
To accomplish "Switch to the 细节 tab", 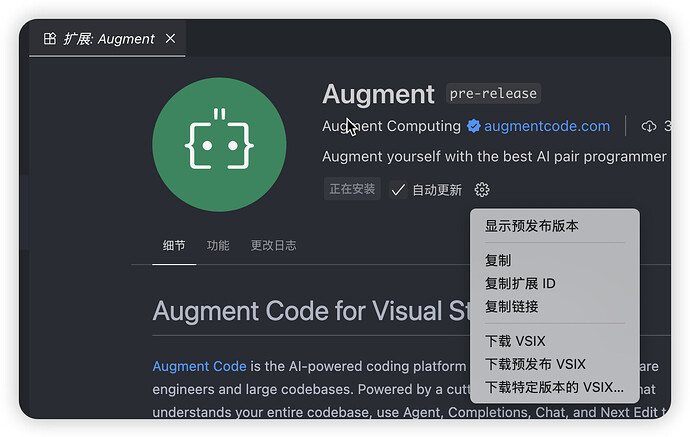I will [x=174, y=246].
